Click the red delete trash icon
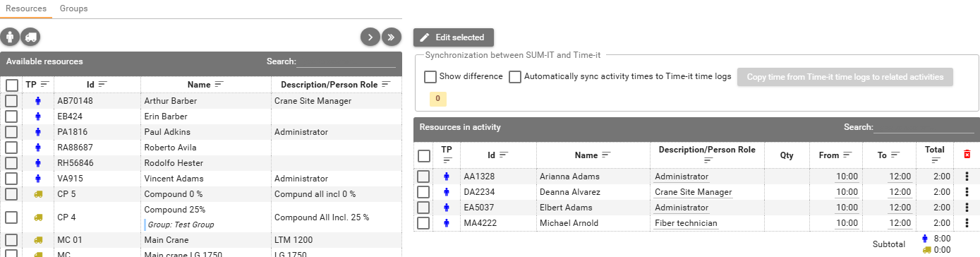The image size is (980, 257). [967, 154]
